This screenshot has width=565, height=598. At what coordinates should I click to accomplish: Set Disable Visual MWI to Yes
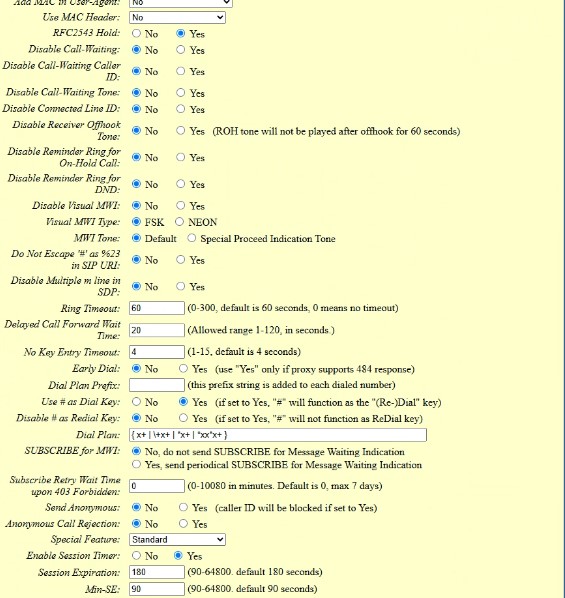[x=180, y=206]
